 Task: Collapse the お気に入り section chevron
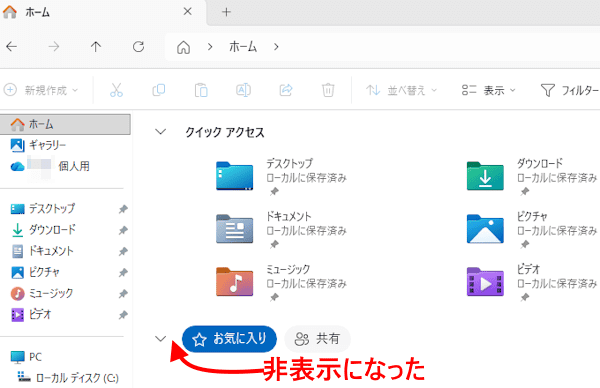coord(161,339)
